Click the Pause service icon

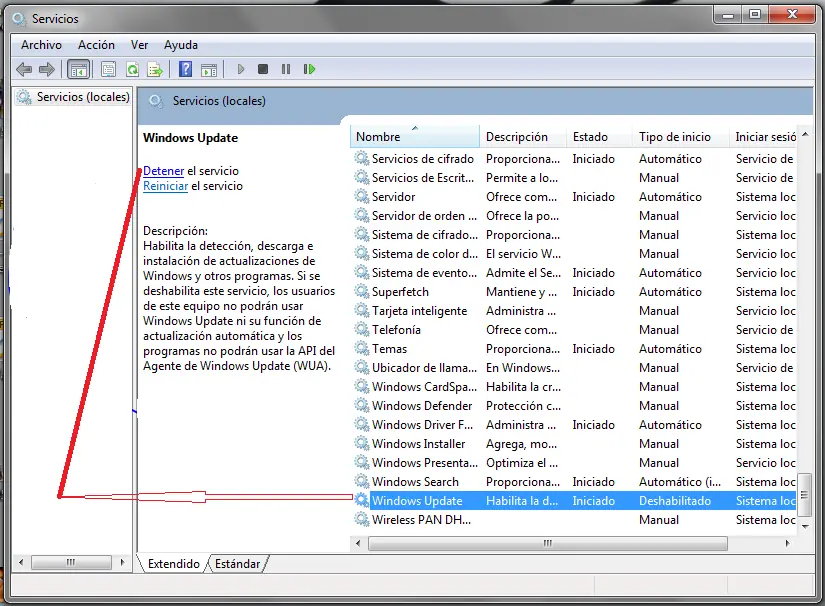coord(286,69)
